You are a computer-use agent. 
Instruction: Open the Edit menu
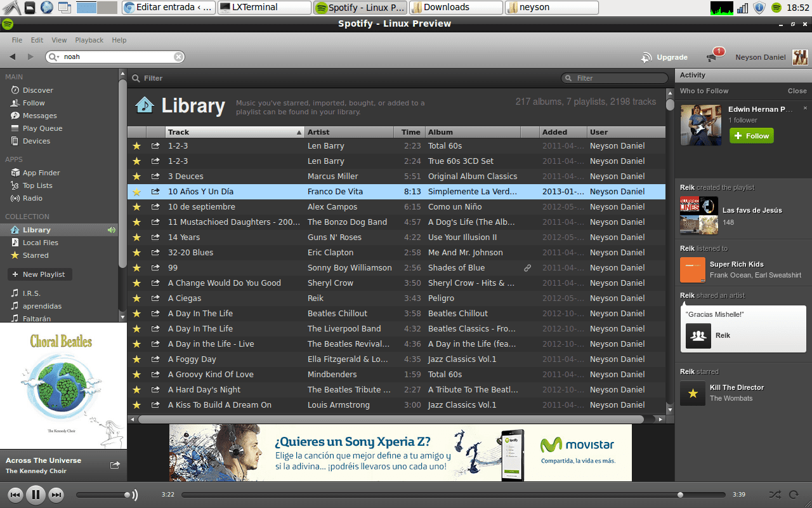(37, 40)
